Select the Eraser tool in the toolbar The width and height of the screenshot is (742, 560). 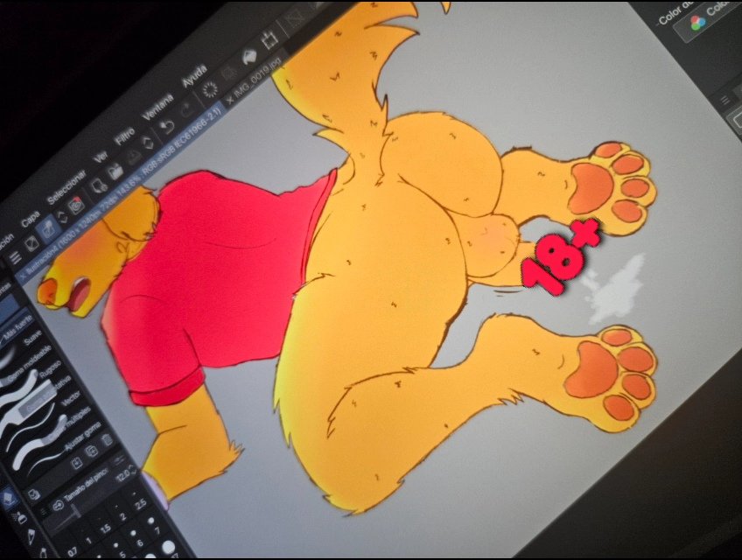[10, 500]
